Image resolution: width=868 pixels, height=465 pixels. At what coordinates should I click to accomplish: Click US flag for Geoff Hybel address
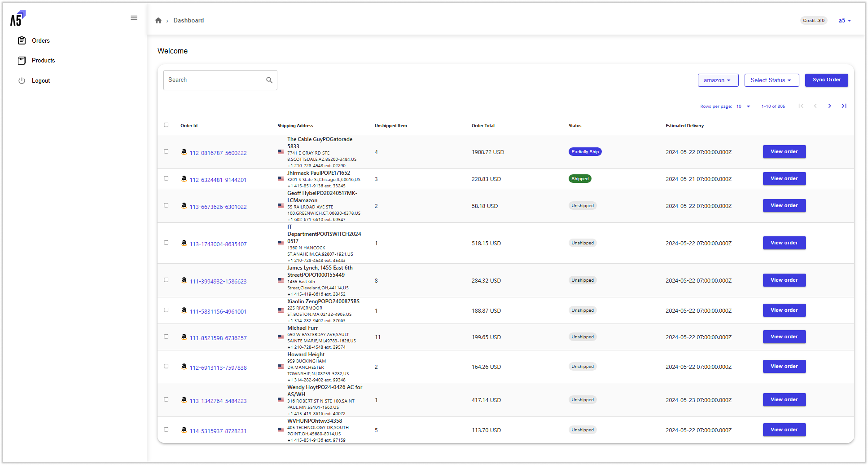[x=281, y=206]
